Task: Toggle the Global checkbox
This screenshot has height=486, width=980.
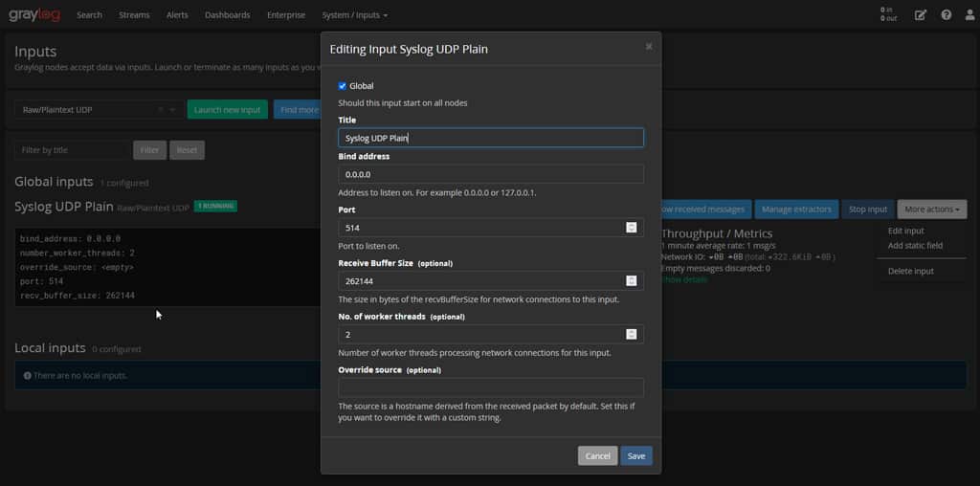Action: [342, 85]
